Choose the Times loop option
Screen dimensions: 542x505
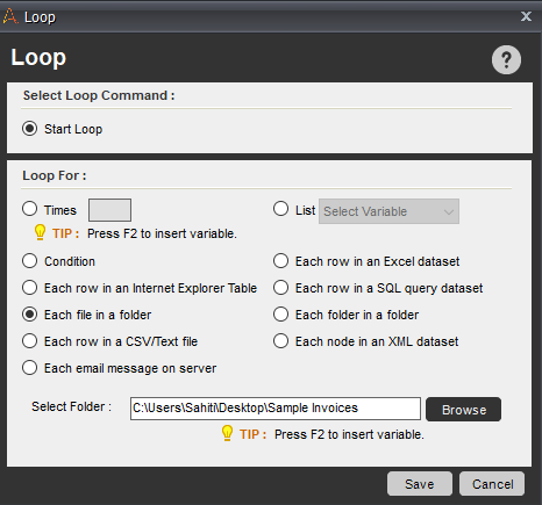tap(30, 209)
